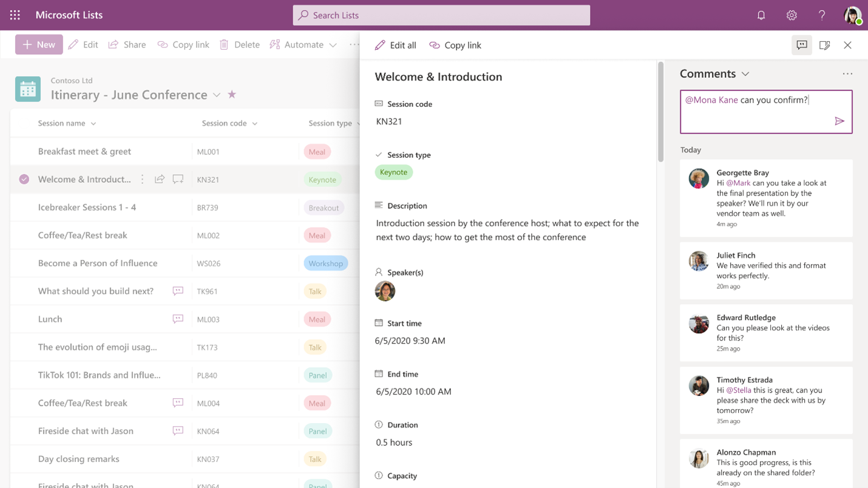
Task: Open the user profile avatar
Action: coord(852,15)
